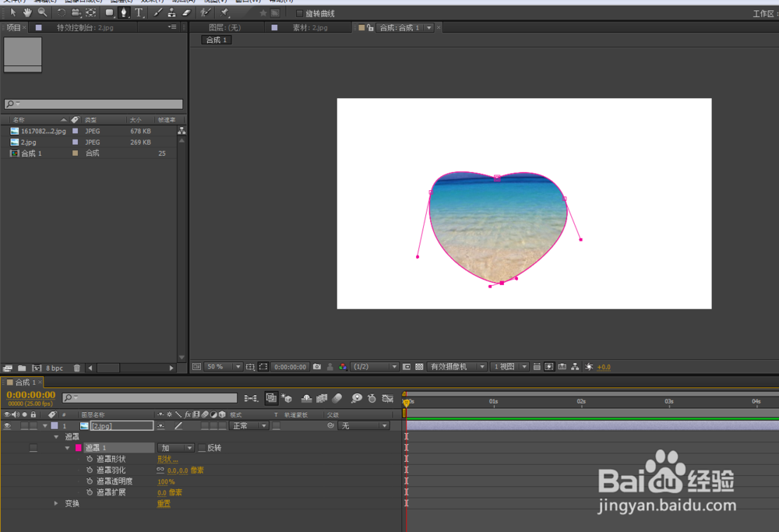The width and height of the screenshot is (779, 532).
Task: Open Graph Editor in timeline
Action: coord(387,398)
